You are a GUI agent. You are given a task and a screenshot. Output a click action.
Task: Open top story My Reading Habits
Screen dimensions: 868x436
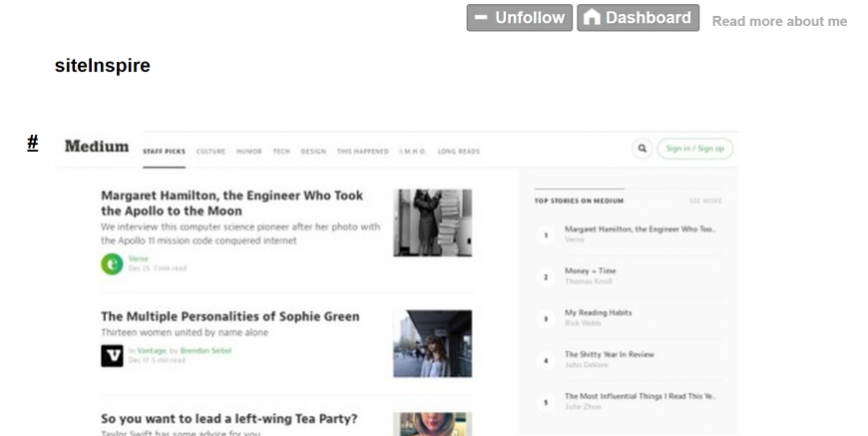click(599, 312)
